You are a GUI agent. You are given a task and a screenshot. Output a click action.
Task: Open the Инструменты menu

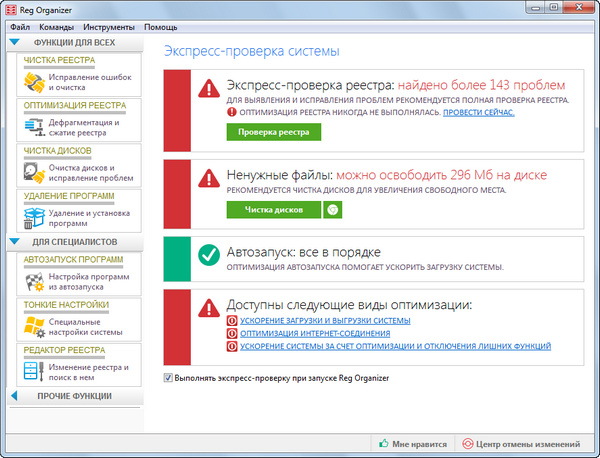point(110,25)
